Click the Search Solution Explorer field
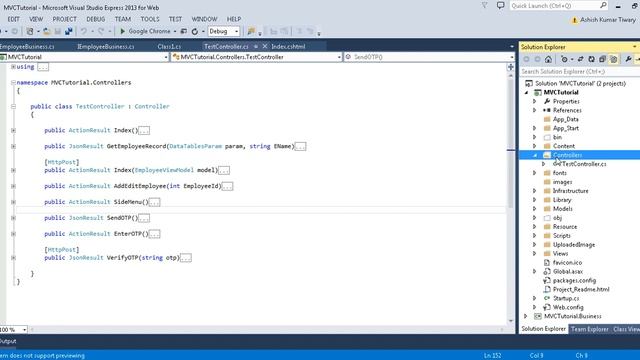Viewport: 640px width, 360px height. pos(580,71)
